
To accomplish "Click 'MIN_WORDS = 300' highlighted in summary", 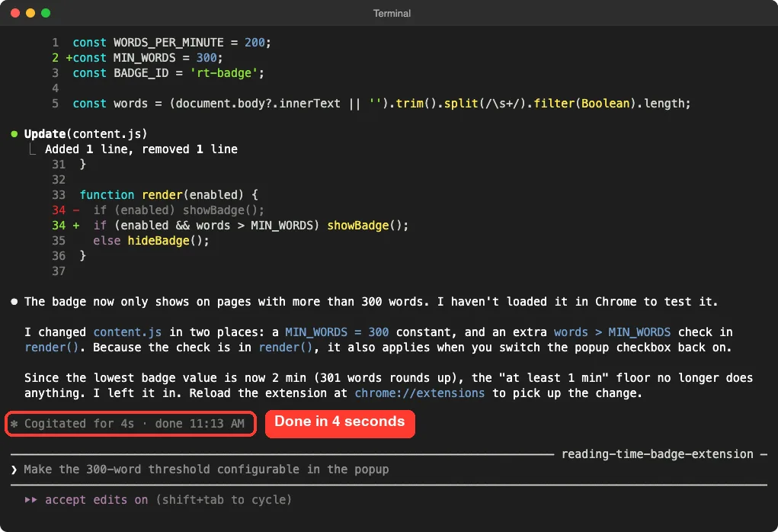I will pos(337,332).
